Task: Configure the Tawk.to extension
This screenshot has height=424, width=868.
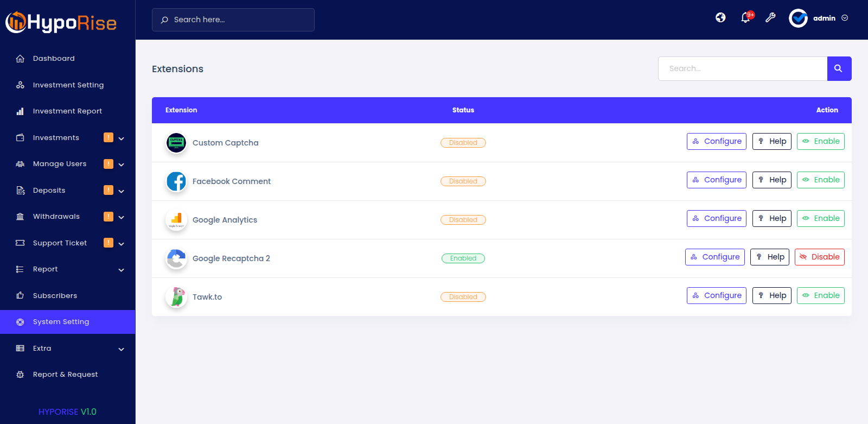Action: pos(716,295)
